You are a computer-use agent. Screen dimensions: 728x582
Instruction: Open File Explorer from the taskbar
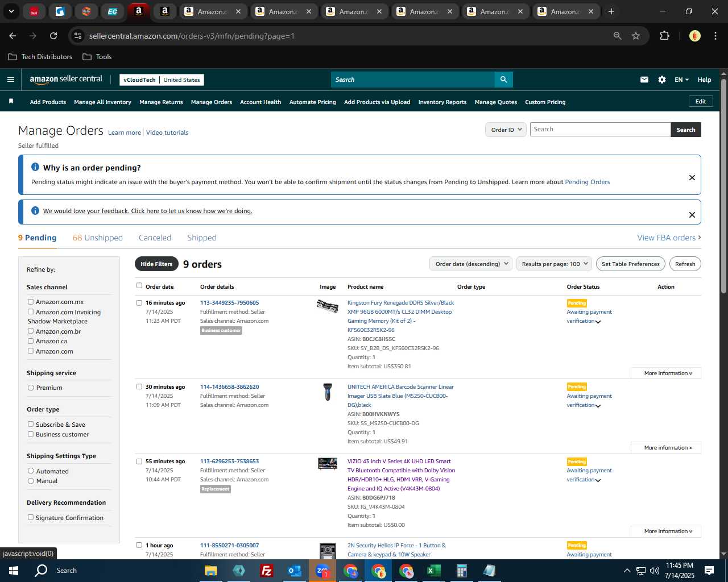pos(210,571)
